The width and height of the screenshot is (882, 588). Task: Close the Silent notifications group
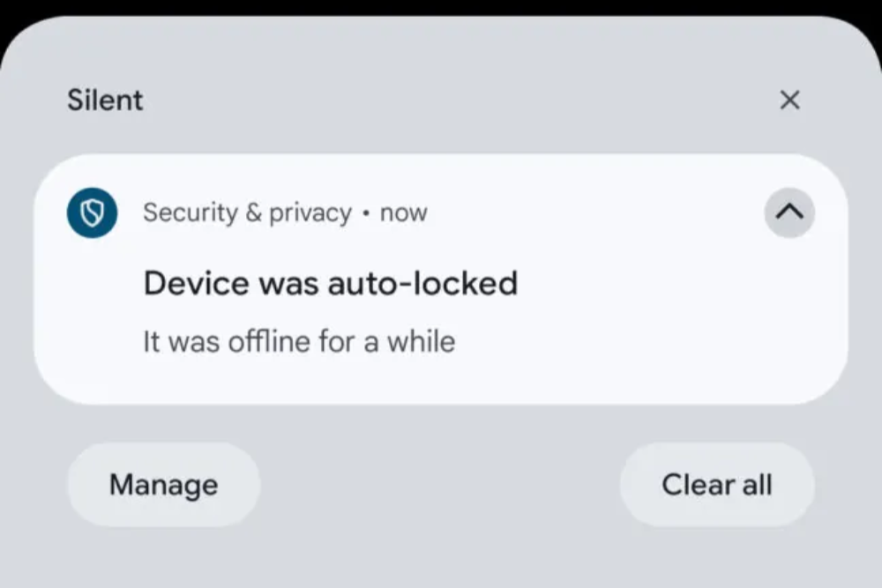point(789,100)
